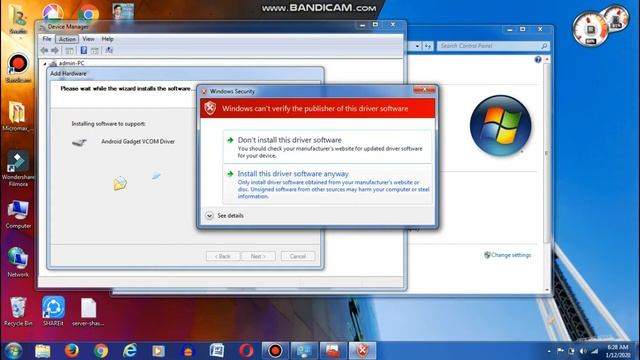Open Windows Explorer from taskbar
The image size is (640, 360).
[x=42, y=351]
